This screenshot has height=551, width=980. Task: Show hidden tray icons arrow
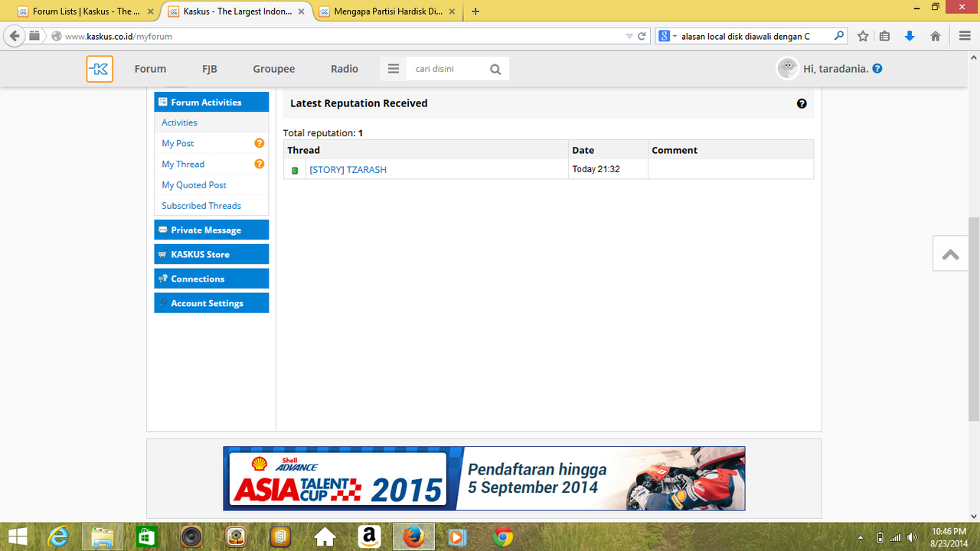(861, 537)
